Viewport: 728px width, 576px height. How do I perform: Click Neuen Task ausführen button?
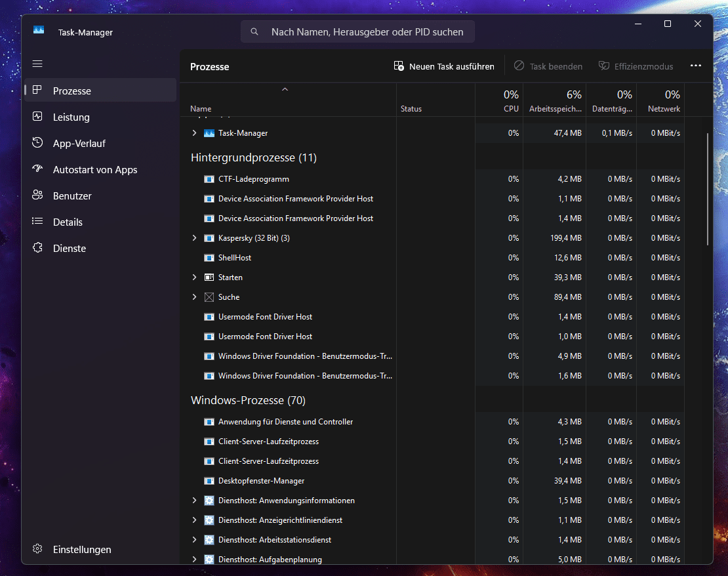point(444,66)
